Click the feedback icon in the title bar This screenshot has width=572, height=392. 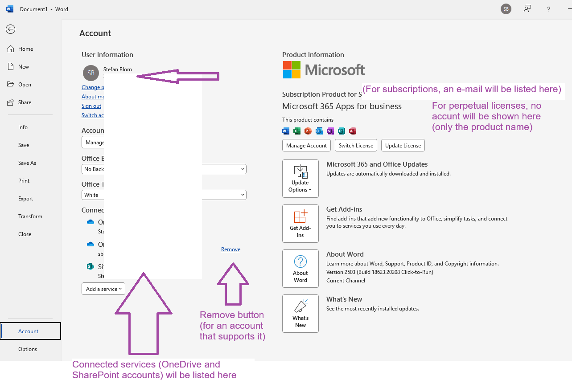527,9
